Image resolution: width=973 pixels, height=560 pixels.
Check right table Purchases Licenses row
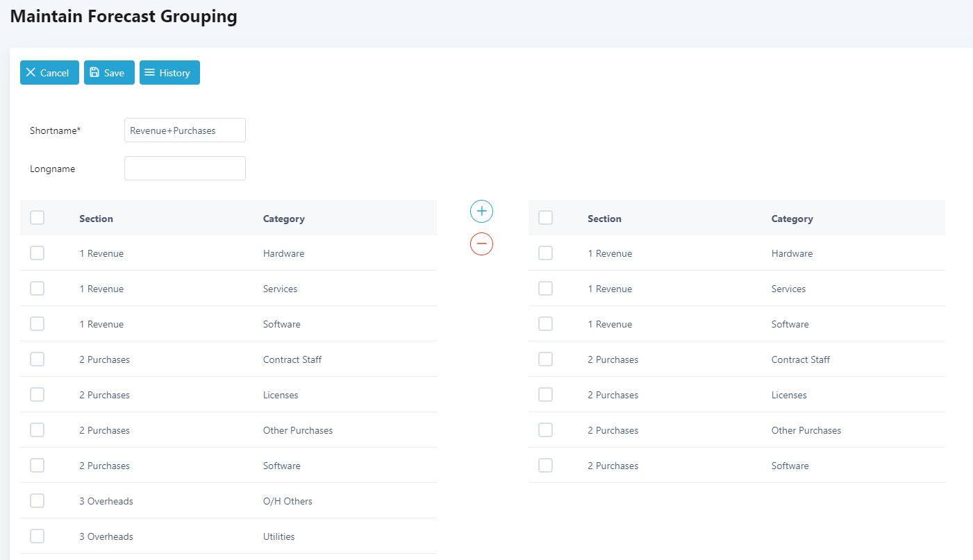546,395
